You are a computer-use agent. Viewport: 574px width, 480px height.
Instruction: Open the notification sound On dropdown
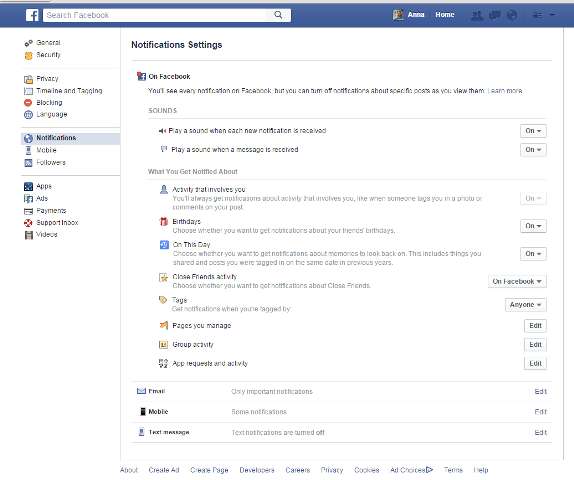point(533,131)
